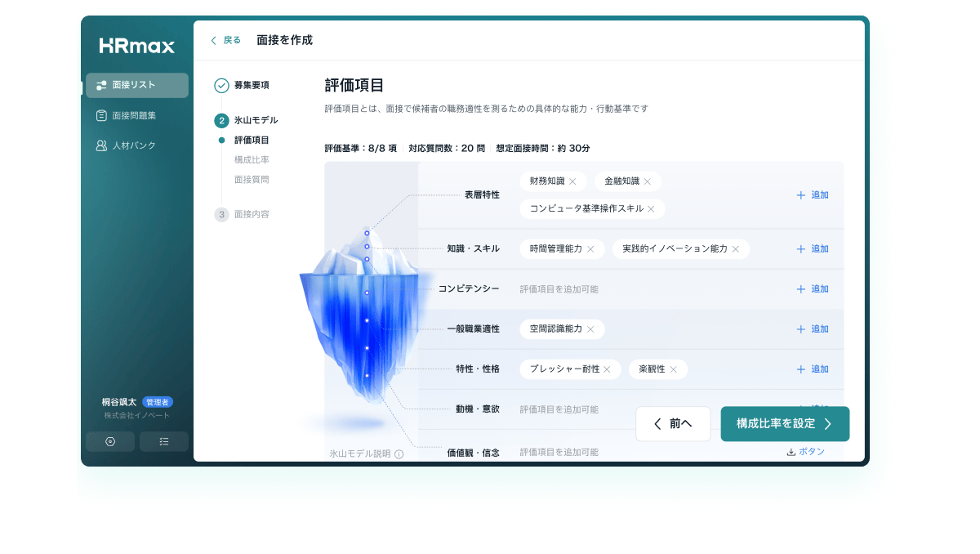This screenshot has width=980, height=554.
Task: Select the 構成比率 sub-step
Action: [252, 159]
